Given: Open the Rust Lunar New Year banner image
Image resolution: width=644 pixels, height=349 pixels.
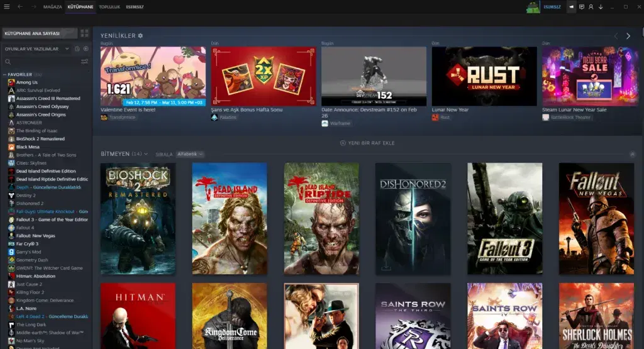Looking at the screenshot, I should click(484, 76).
